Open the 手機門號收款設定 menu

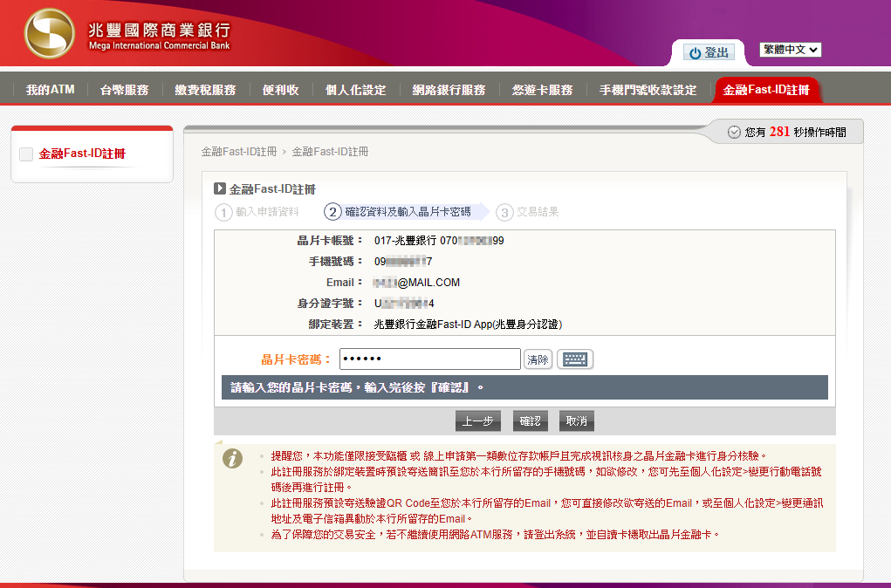tap(648, 90)
